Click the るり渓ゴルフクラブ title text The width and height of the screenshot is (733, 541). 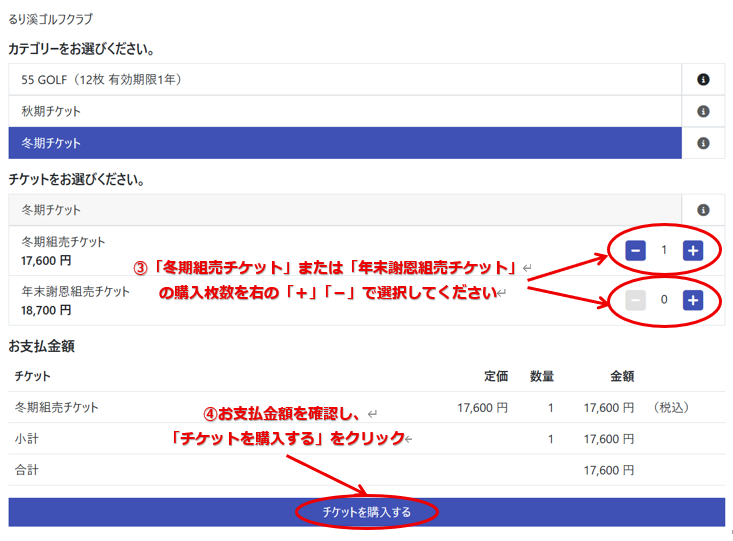coord(59,19)
